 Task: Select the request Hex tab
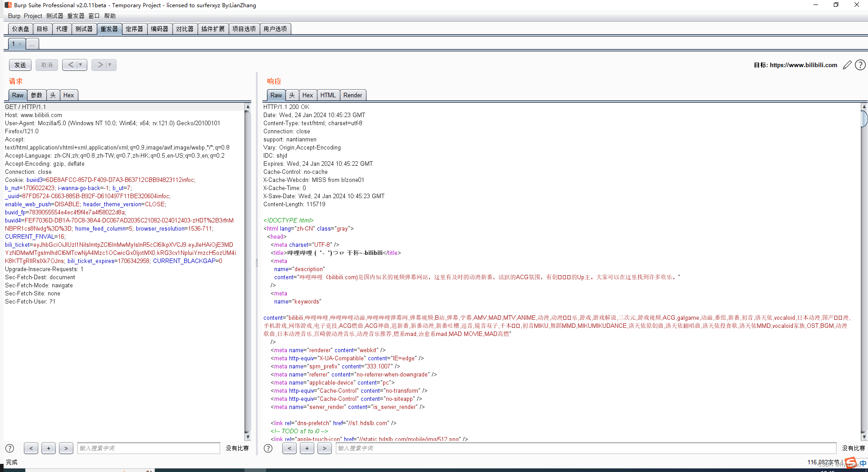[x=69, y=95]
